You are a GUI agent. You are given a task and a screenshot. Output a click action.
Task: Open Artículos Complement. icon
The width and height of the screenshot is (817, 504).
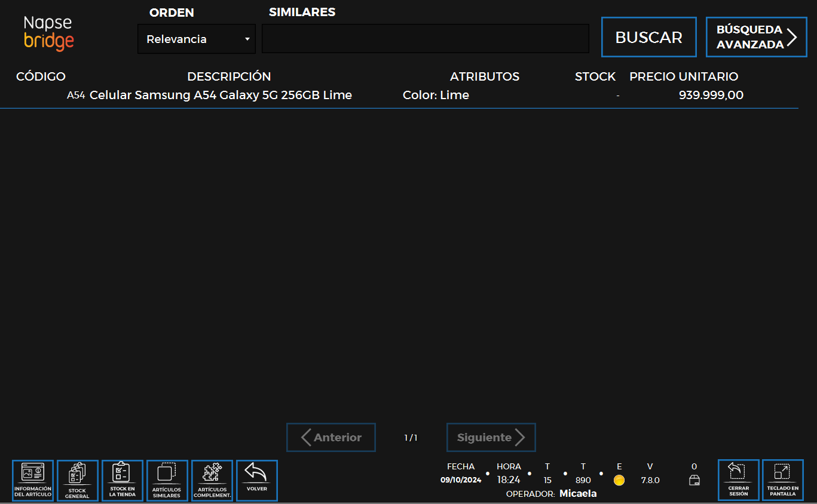tap(212, 481)
